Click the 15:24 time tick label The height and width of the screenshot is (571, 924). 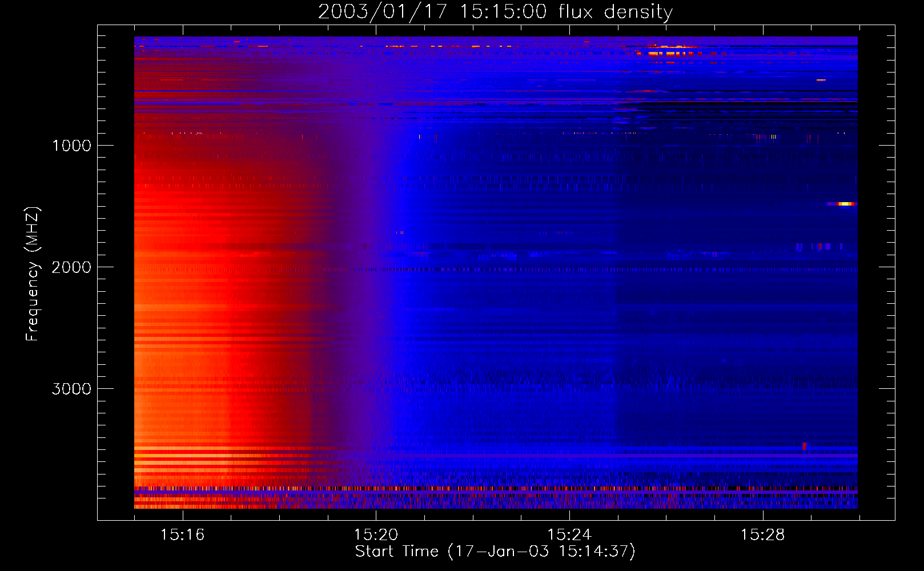pos(569,535)
